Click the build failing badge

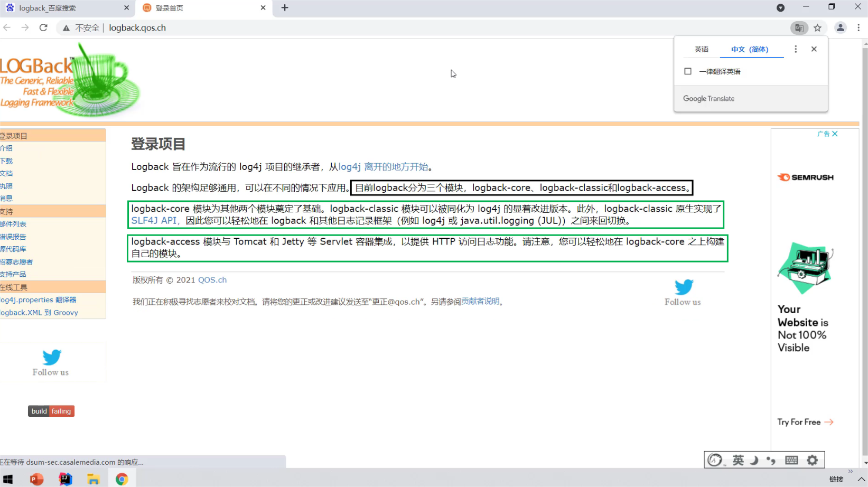[51, 411]
